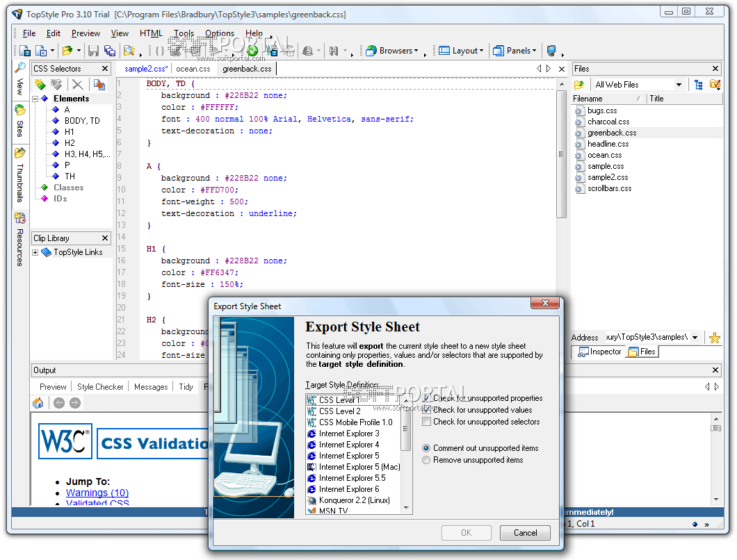Click Cancel in Export Style Sheet dialog
Image resolution: width=737 pixels, height=560 pixels.
point(525,533)
